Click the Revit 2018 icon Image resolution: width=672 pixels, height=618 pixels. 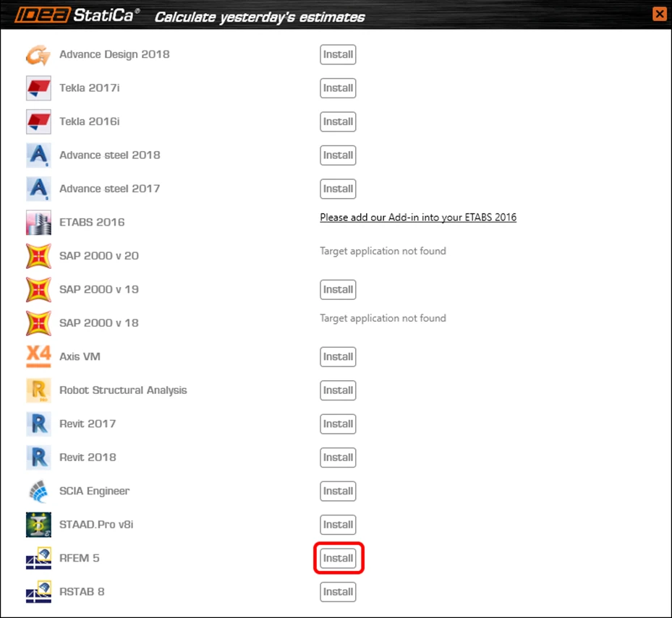[38, 458]
